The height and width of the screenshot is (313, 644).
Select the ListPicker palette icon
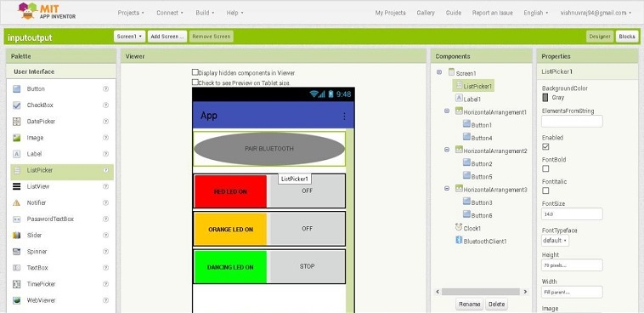(x=16, y=170)
